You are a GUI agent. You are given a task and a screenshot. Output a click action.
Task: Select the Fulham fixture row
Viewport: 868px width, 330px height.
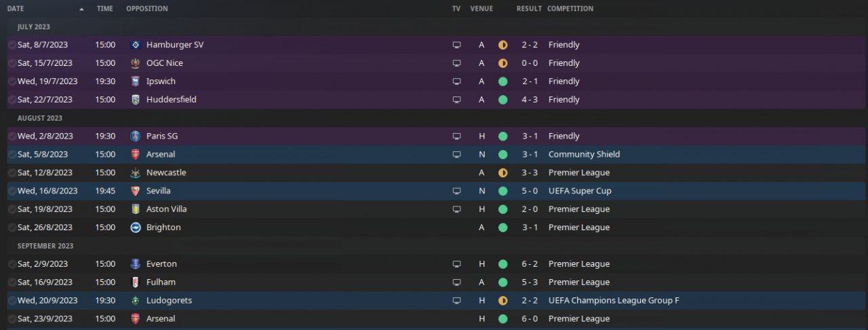(x=305, y=282)
